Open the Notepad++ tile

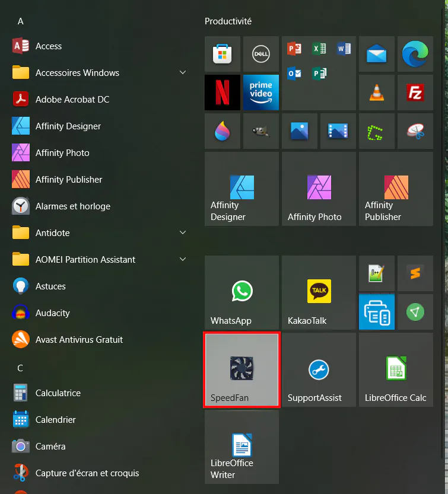coord(376,273)
